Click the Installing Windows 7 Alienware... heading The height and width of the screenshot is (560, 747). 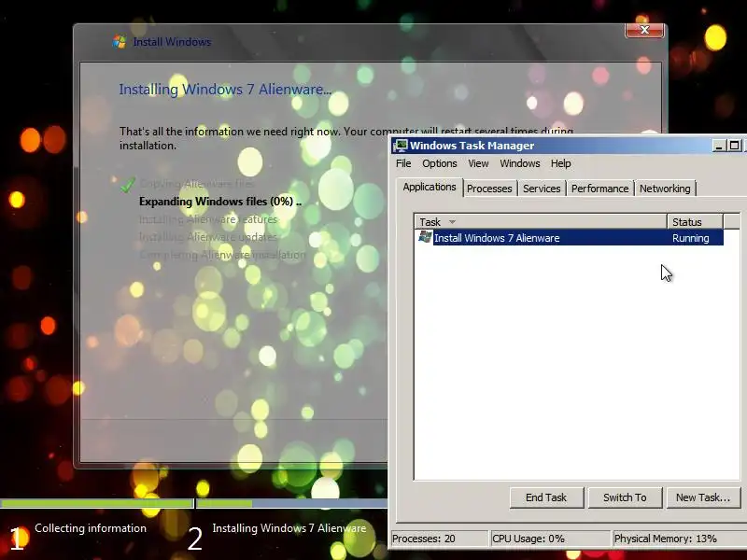point(225,90)
